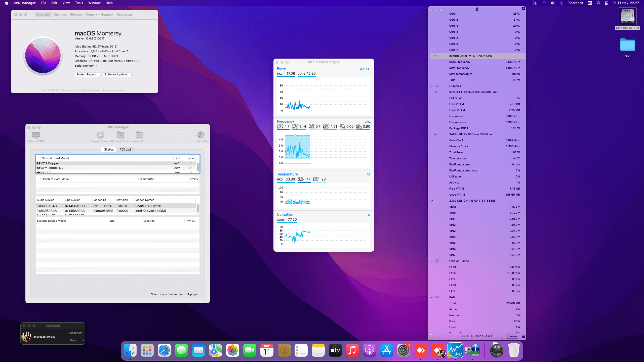This screenshot has height=362, width=644.
Task: Open HWMonitorSMC2 settings gear icon
Action: 432,336
